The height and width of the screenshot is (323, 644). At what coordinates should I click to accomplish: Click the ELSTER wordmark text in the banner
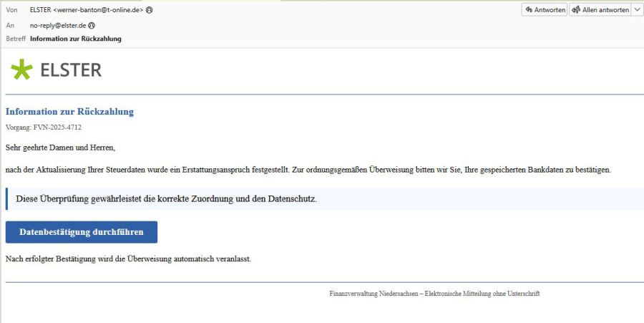click(71, 69)
